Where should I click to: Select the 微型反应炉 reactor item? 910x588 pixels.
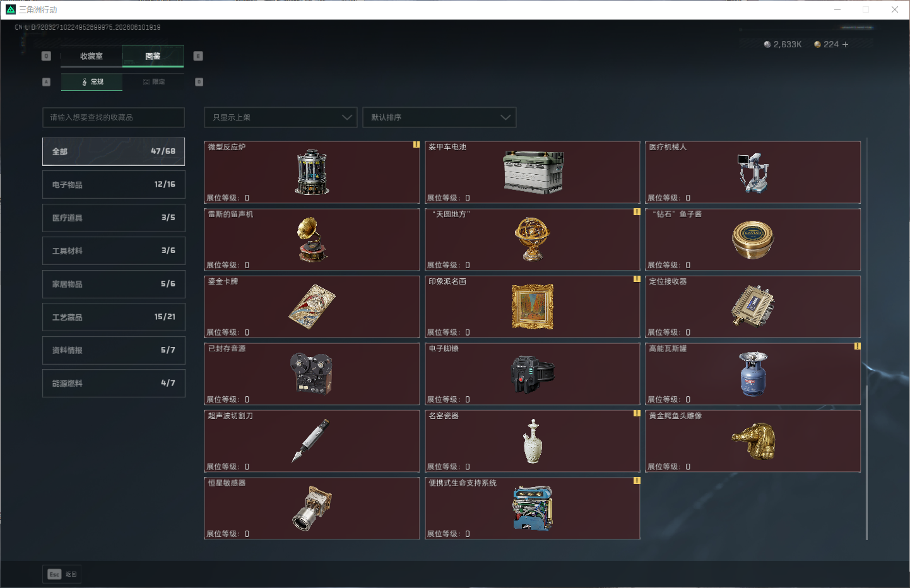[x=312, y=172]
